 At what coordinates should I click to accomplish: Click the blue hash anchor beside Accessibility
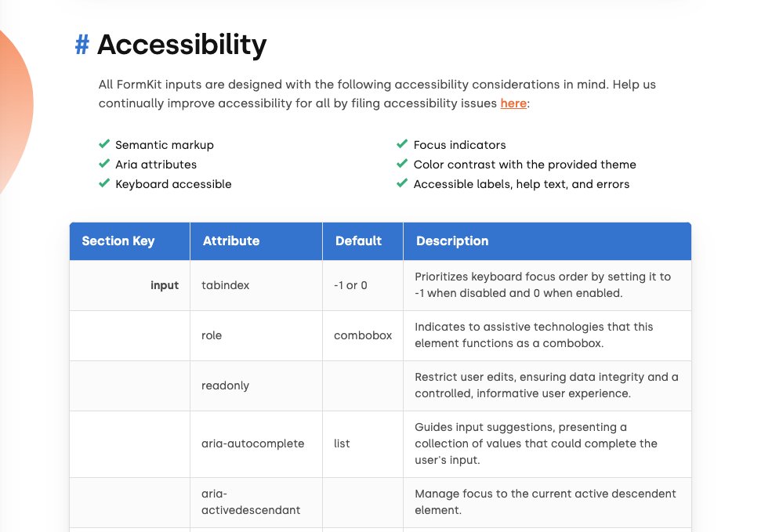click(82, 45)
